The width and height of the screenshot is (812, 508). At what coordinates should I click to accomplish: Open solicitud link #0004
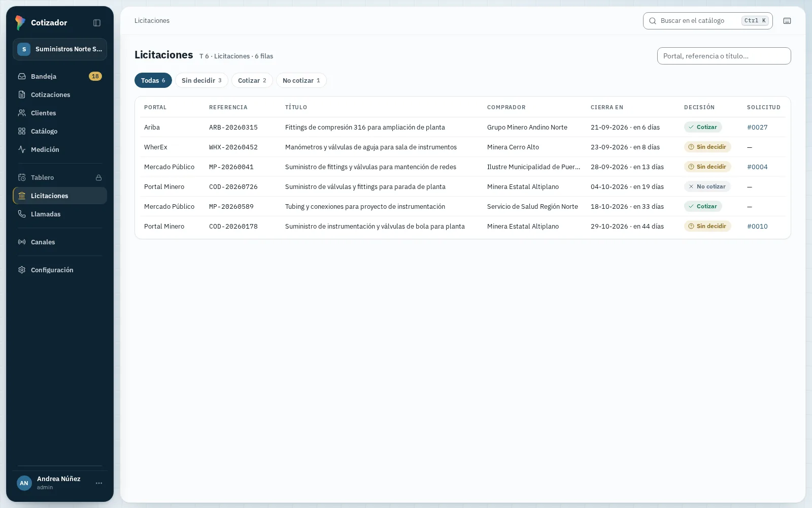(x=757, y=167)
